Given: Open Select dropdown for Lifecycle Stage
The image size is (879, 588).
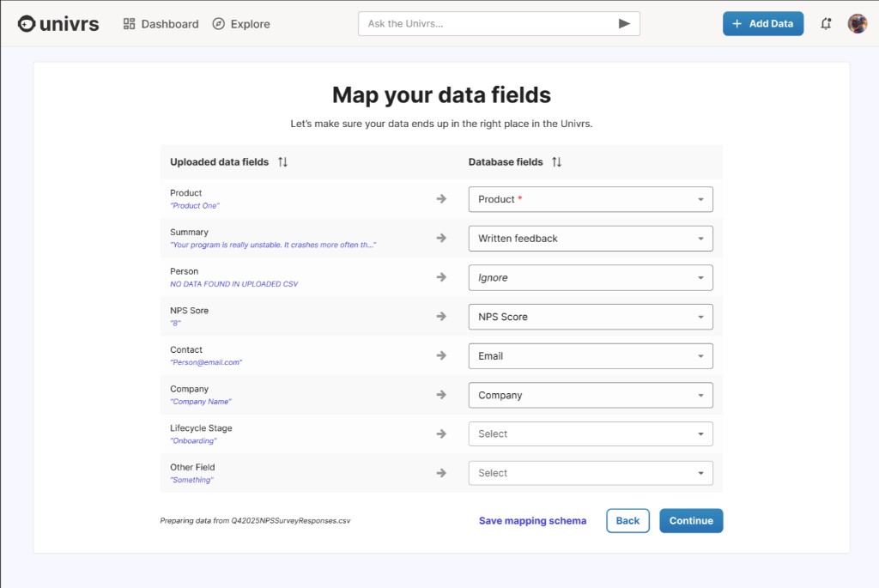Looking at the screenshot, I should [591, 433].
